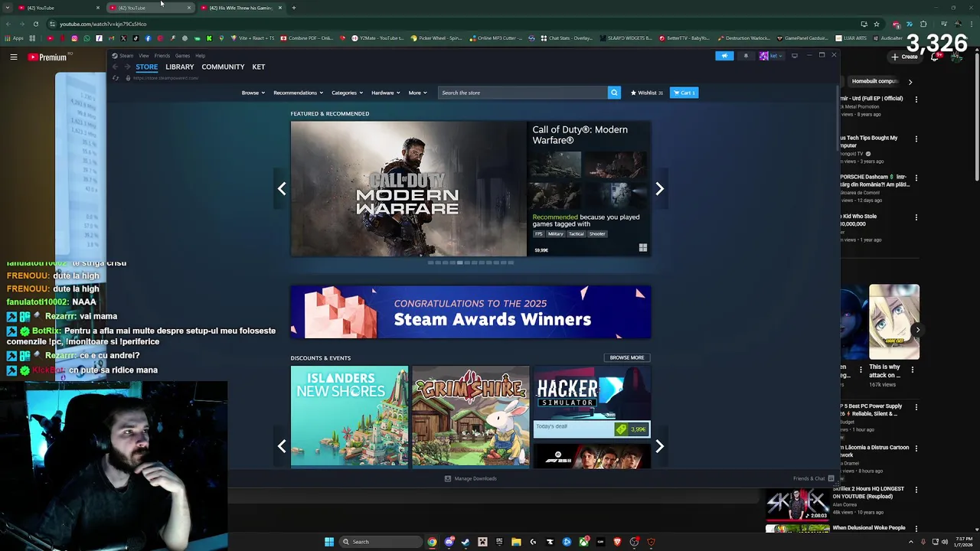
Task: Open a new browser tab
Action: coord(294,8)
